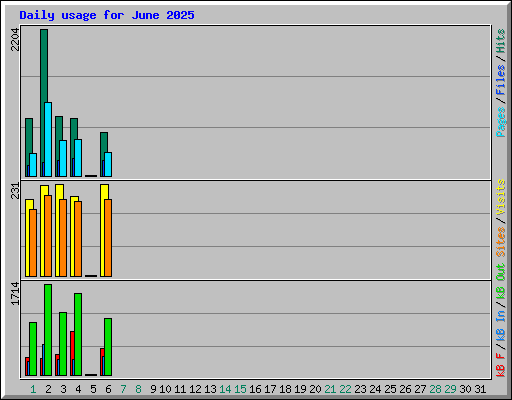Screen dimensions: 512x400
Task: Click the cyan pages bar for day 2
Action: (x=48, y=139)
